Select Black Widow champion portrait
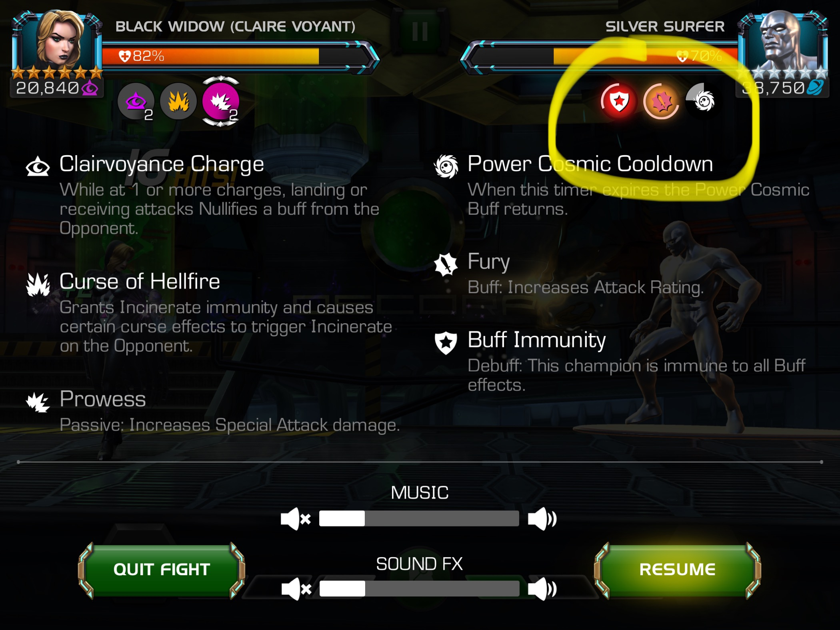840x630 pixels. click(x=58, y=42)
